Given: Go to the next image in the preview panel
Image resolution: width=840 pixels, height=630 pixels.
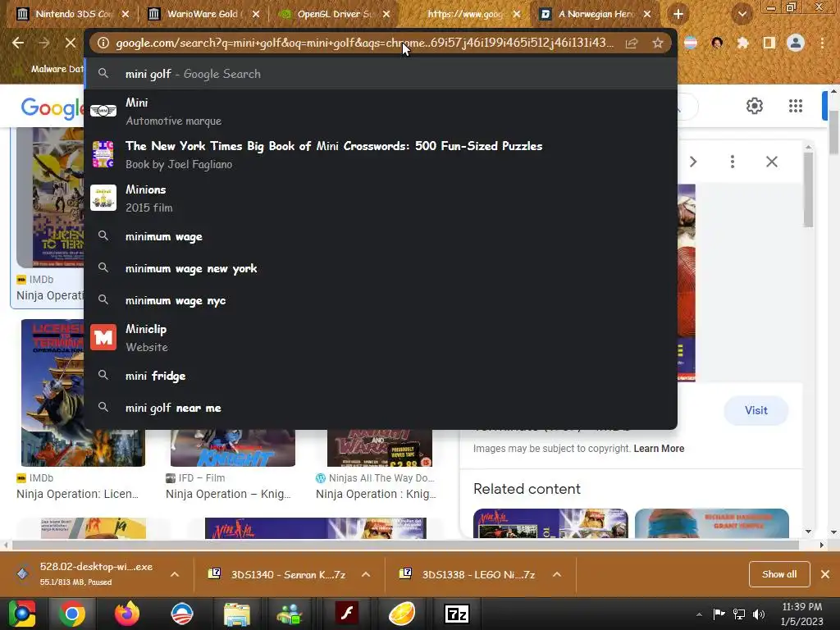Looking at the screenshot, I should (x=693, y=162).
